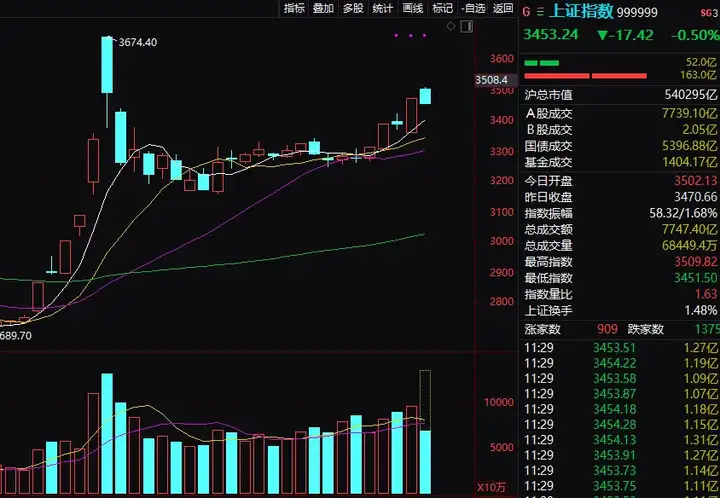Select the tick row priced 3454.22
The image size is (720, 498).
[620, 363]
